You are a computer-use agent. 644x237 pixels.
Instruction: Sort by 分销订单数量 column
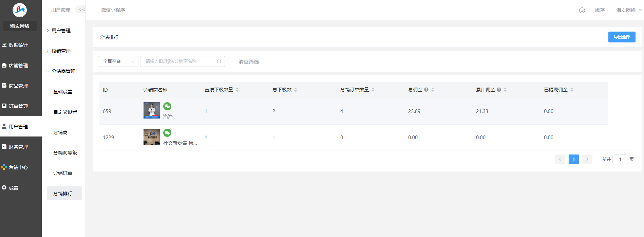[373, 90]
